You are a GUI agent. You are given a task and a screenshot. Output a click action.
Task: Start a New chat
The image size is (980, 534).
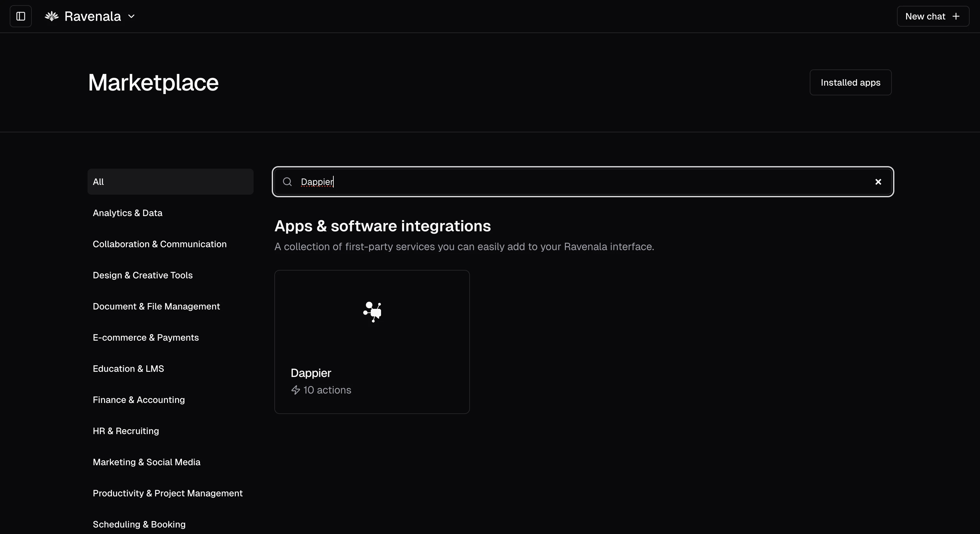(x=932, y=16)
